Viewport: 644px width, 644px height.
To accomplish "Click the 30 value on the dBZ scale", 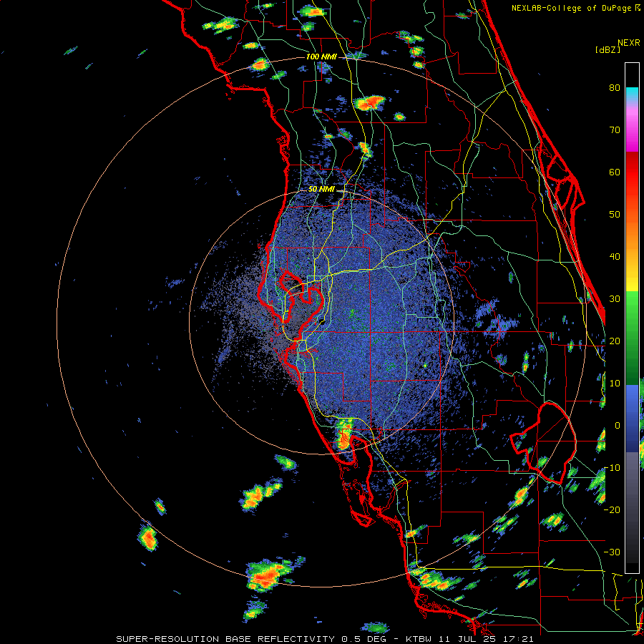I will 615,299.
